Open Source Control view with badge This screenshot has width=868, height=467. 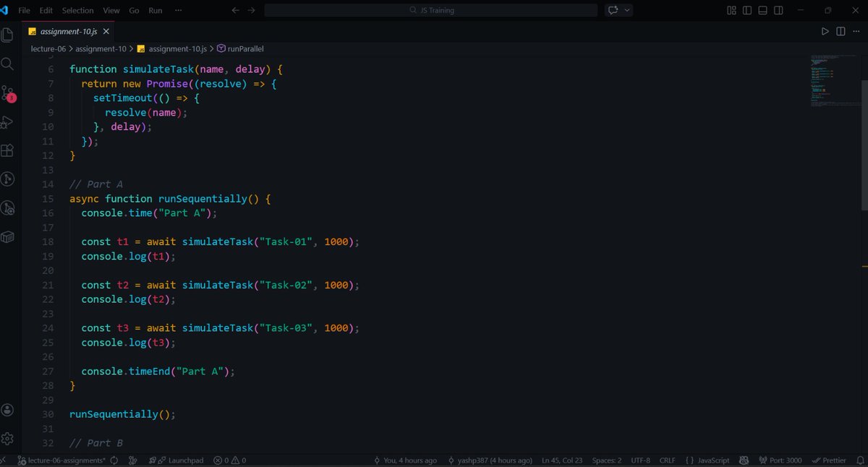[x=8, y=93]
